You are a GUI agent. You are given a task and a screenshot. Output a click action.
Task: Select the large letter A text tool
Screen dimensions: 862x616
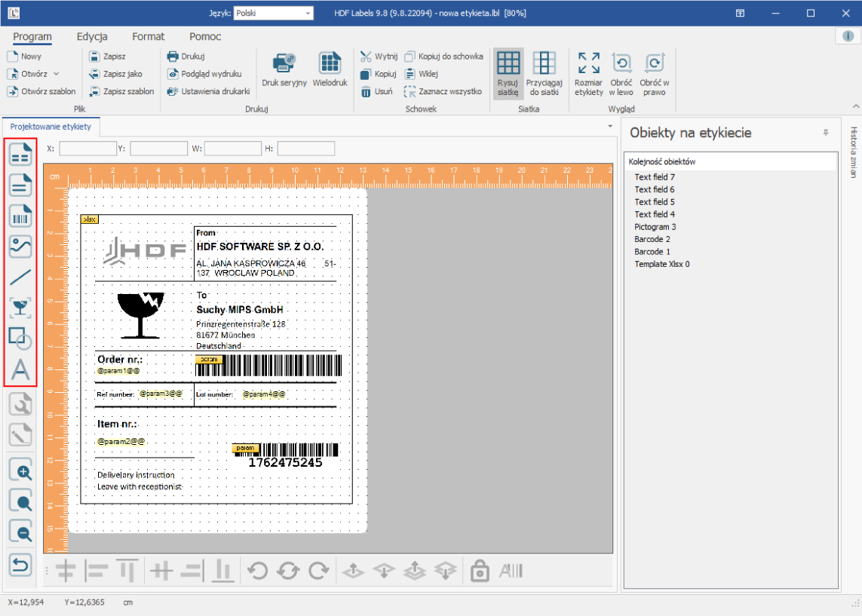(x=20, y=369)
